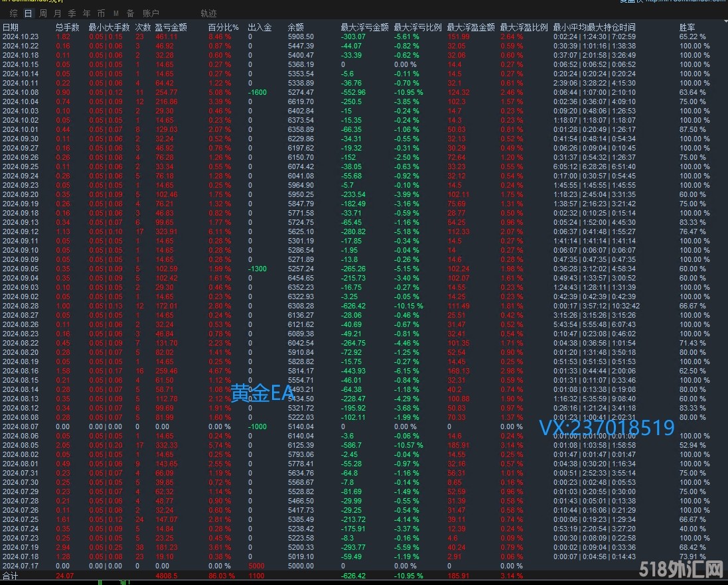Click the M tab
728x585 pixels.
116,13
